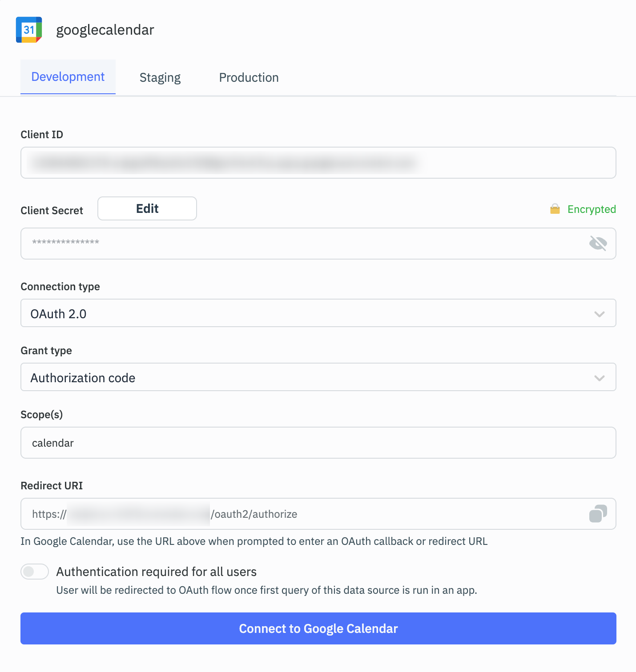Click the copy icon for Redirect URI
Viewport: 636px width, 672px height.
[x=598, y=514]
